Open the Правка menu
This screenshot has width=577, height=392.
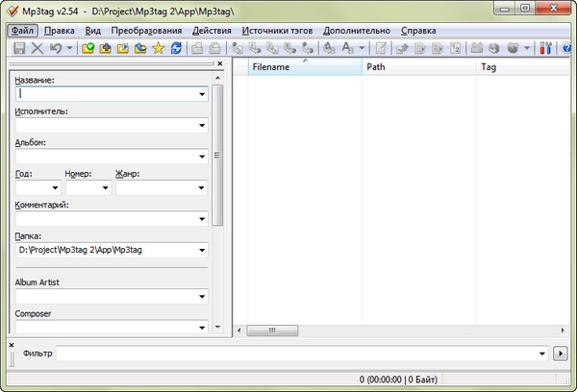[x=60, y=31]
